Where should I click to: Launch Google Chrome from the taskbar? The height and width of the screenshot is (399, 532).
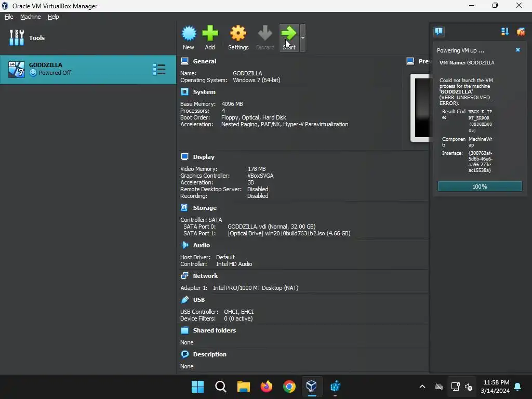289,387
